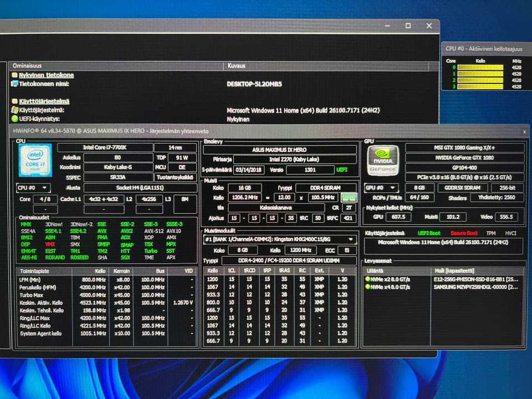Click the Nykyinen tietokone folder icon
Viewport: 532px width, 399px height.
14,75
